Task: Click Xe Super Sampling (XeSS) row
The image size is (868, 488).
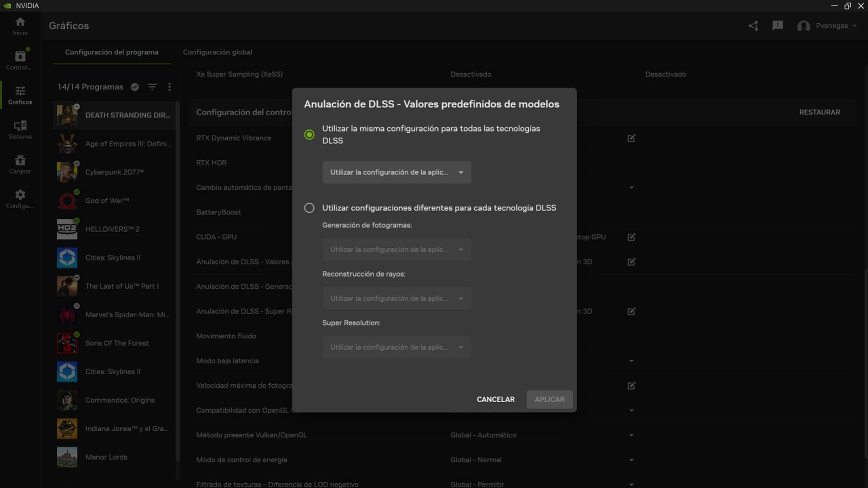Action: click(x=522, y=74)
